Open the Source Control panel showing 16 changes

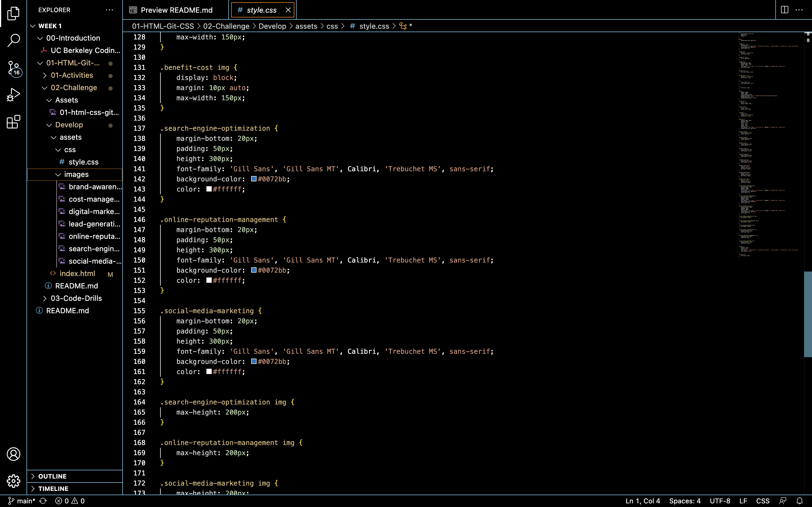[x=14, y=67]
